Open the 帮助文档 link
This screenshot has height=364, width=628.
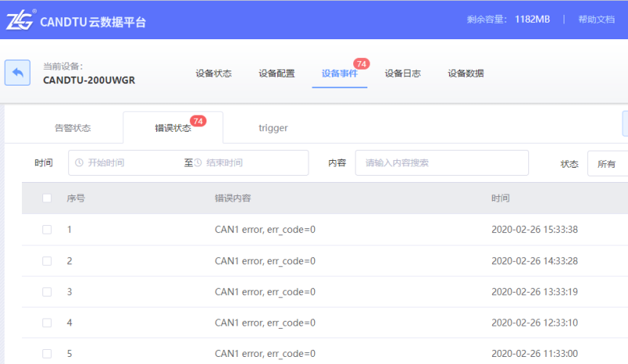(597, 20)
